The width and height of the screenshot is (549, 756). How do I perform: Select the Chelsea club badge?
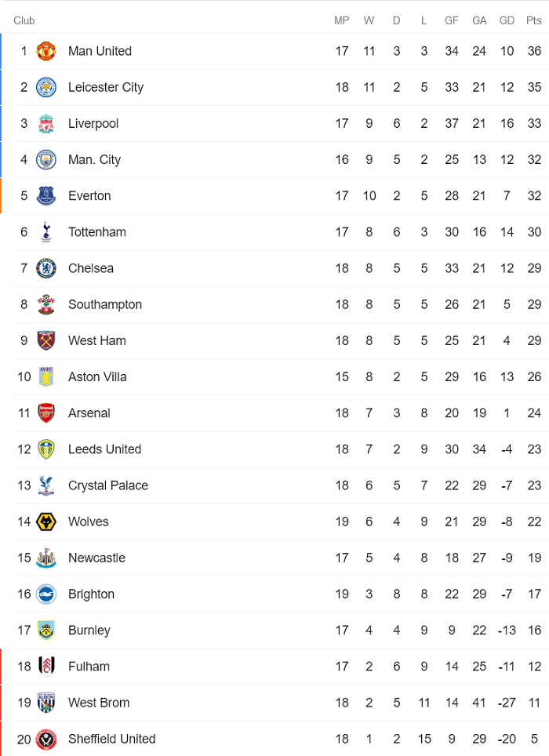[46, 268]
